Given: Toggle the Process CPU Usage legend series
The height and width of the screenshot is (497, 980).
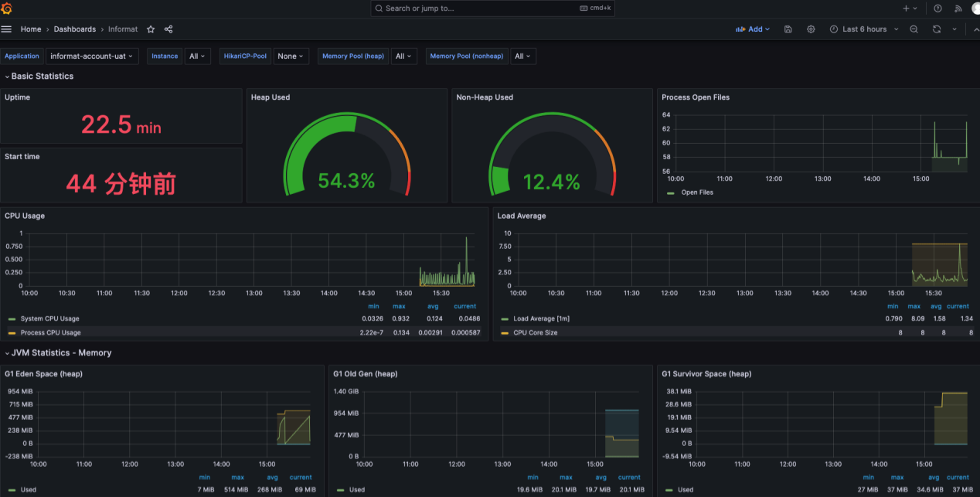Looking at the screenshot, I should coord(50,332).
